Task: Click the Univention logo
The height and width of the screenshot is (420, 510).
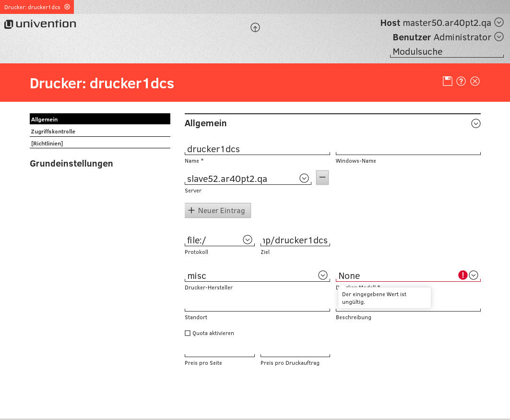Action: tap(40, 24)
